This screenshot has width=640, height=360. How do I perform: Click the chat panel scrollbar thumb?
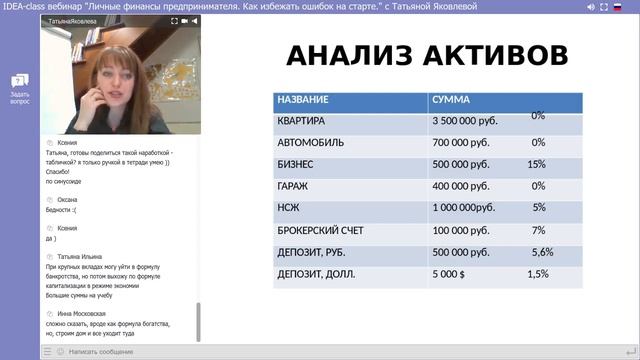(198, 322)
